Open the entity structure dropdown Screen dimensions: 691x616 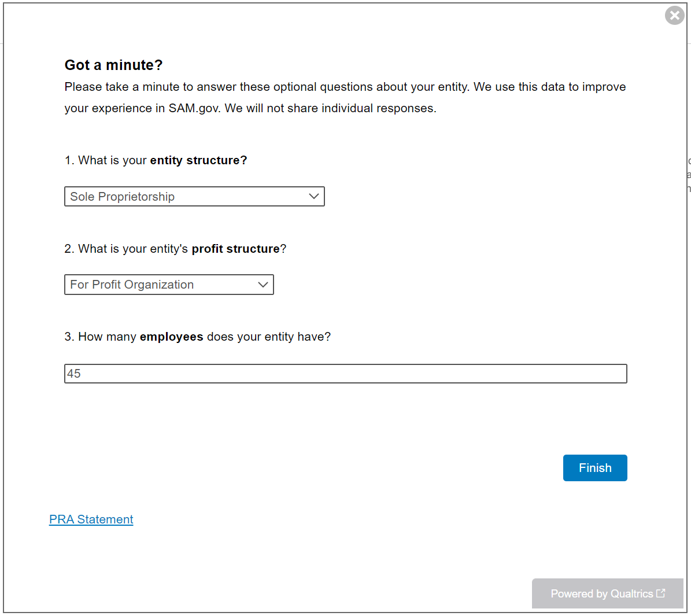pos(194,197)
